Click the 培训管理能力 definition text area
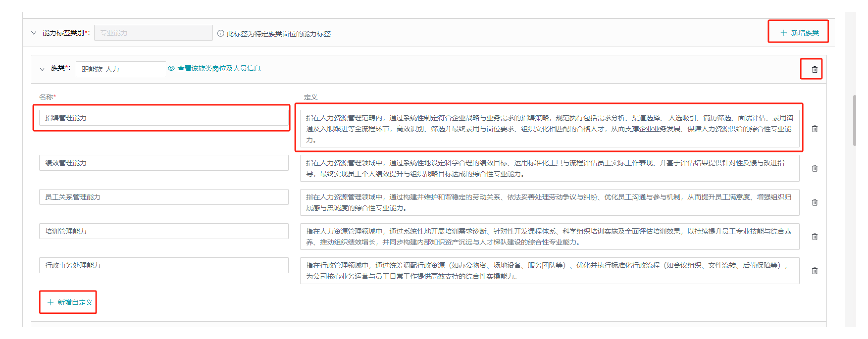868x339 pixels. pyautogui.click(x=549, y=236)
